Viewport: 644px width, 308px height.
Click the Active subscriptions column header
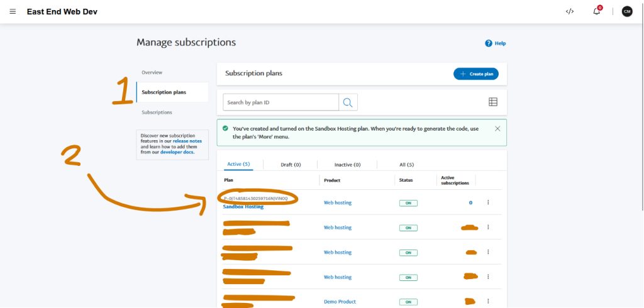tap(455, 180)
